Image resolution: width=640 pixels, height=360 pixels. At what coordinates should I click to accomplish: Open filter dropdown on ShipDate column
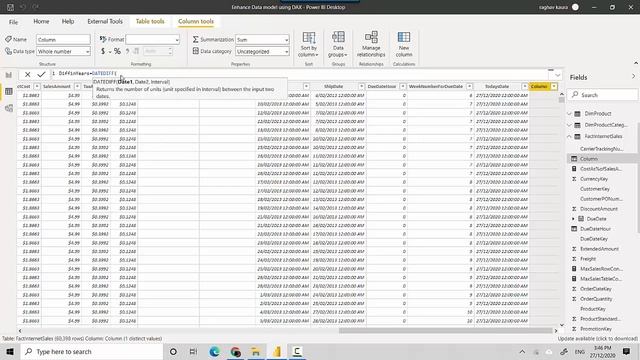361,87
